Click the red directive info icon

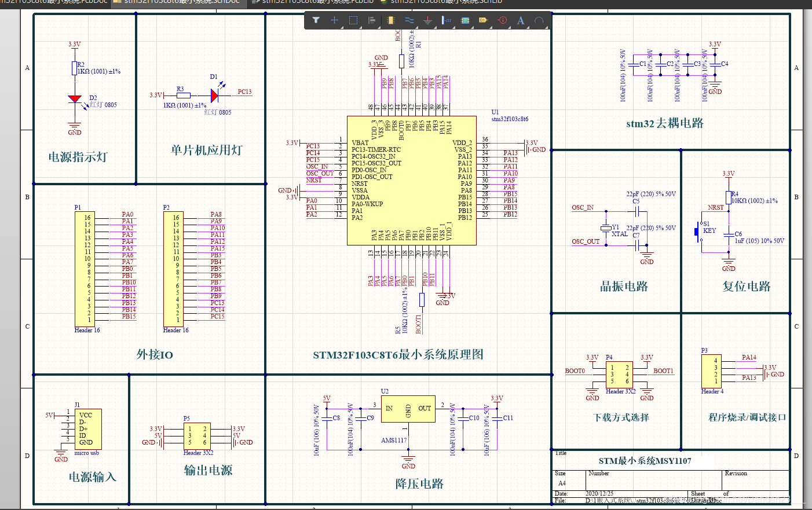[x=502, y=20]
